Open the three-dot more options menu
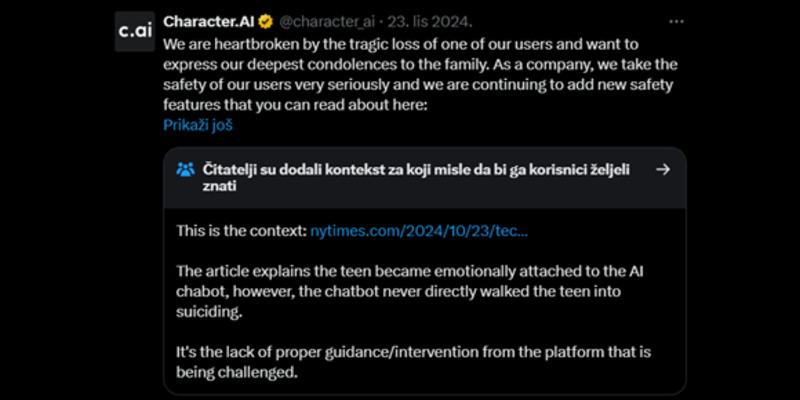800x400 pixels. click(x=676, y=21)
